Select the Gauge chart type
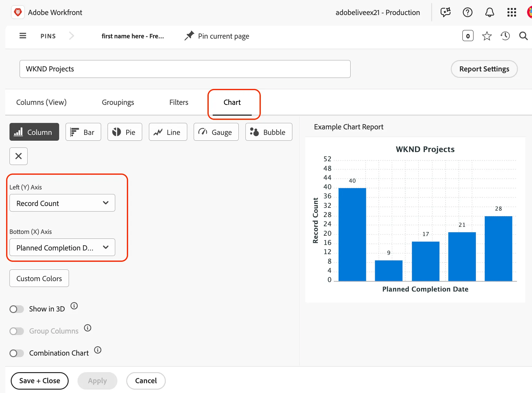Screen dimensions: 532x393 click(216, 132)
